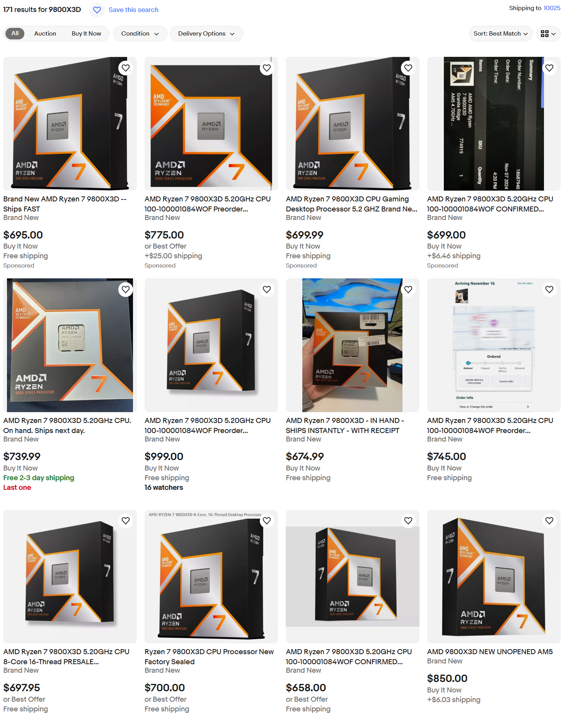Watch the $775.00 Preorder listing via heart
This screenshot has width=566, height=728.
coord(267,68)
